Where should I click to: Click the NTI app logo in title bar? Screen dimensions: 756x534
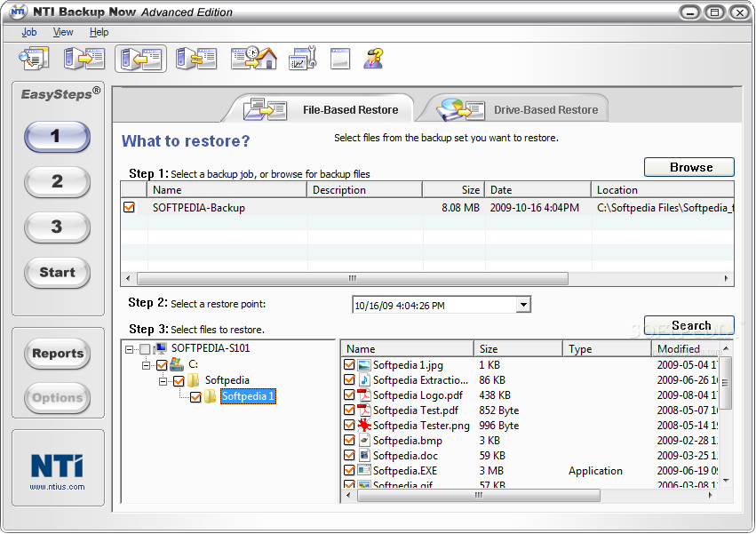pyautogui.click(x=18, y=11)
